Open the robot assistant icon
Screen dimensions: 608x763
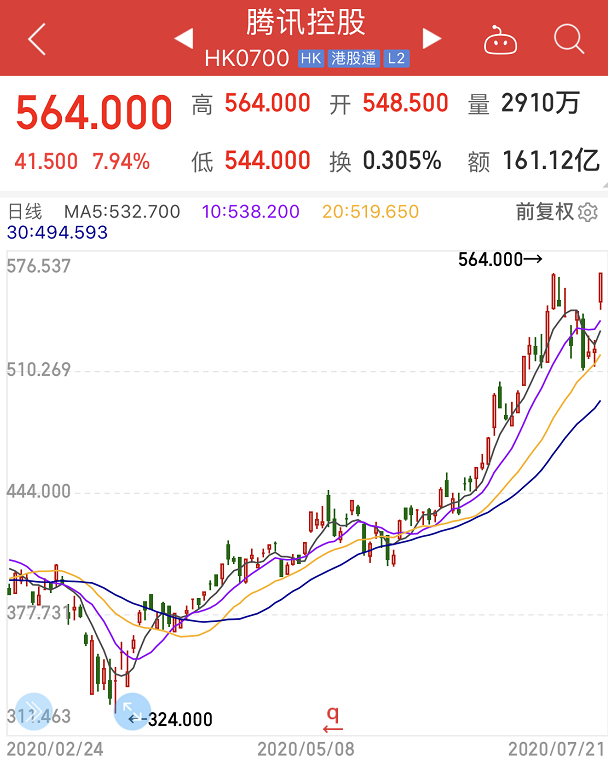click(500, 39)
